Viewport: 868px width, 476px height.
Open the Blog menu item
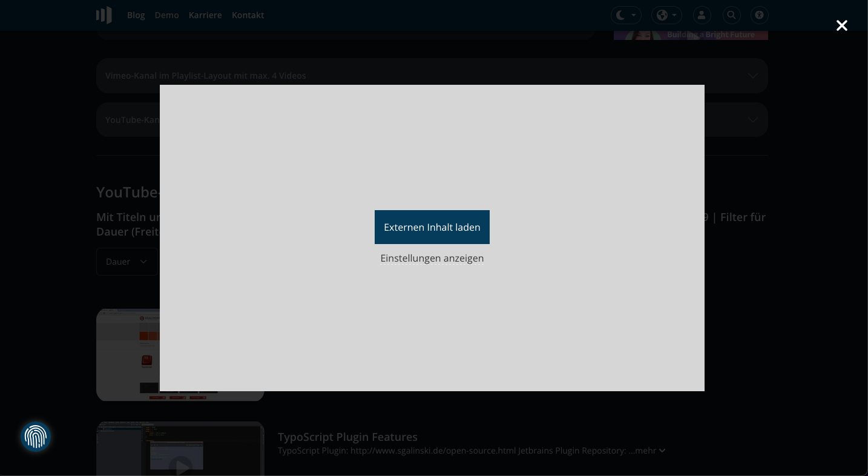coord(136,15)
